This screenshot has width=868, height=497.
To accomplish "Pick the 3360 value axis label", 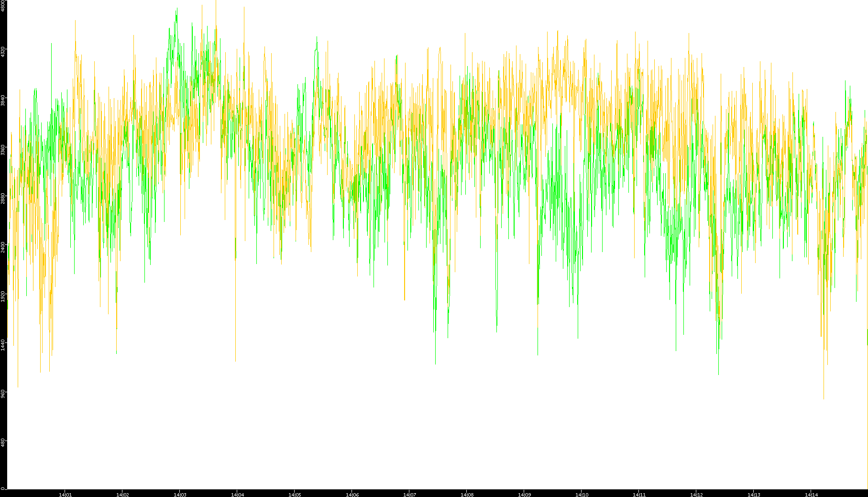I will (3, 150).
